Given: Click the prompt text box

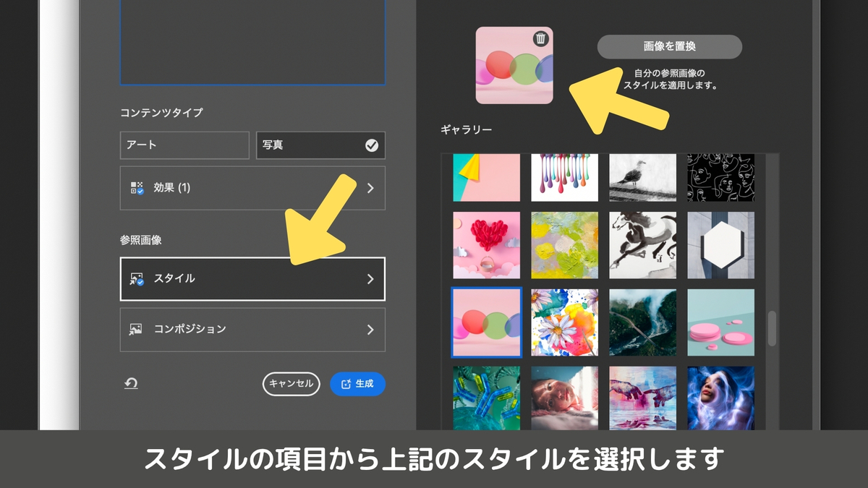Looking at the screenshot, I should click(x=252, y=42).
